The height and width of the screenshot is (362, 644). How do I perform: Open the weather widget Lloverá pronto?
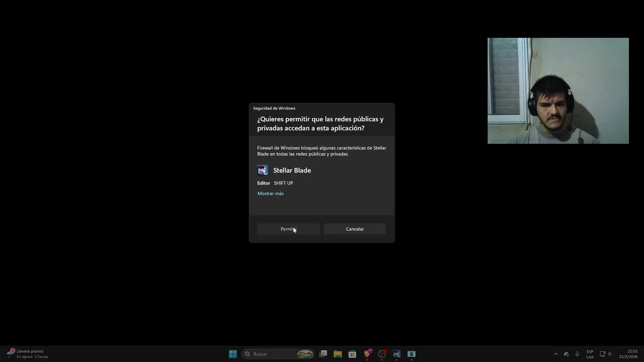coord(28,354)
